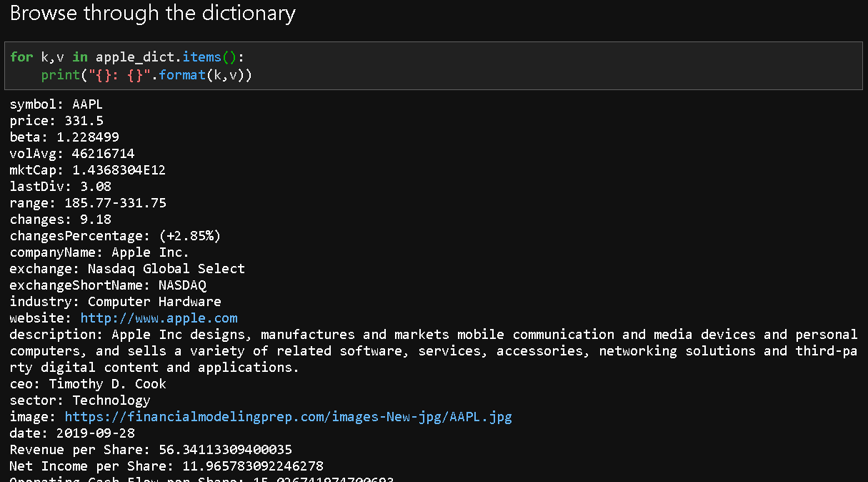Image resolution: width=868 pixels, height=482 pixels.
Task: Click the 'Revenue per Share' output line
Action: coord(150,450)
